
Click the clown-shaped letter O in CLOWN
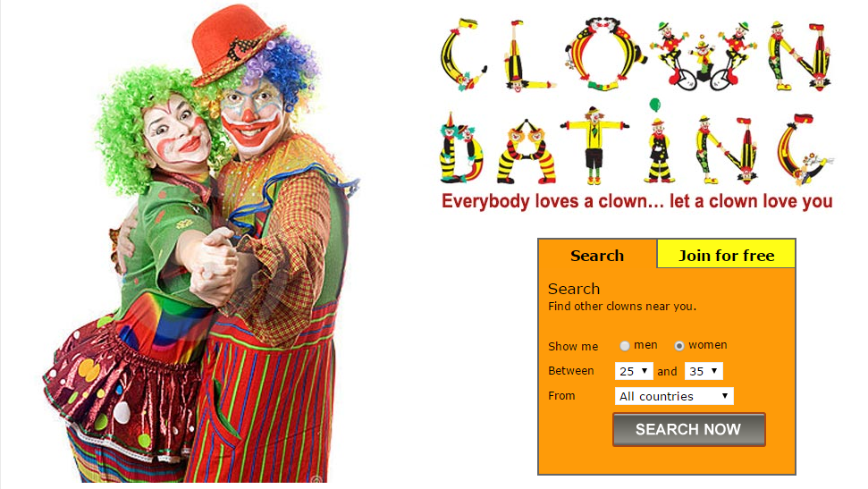(605, 54)
